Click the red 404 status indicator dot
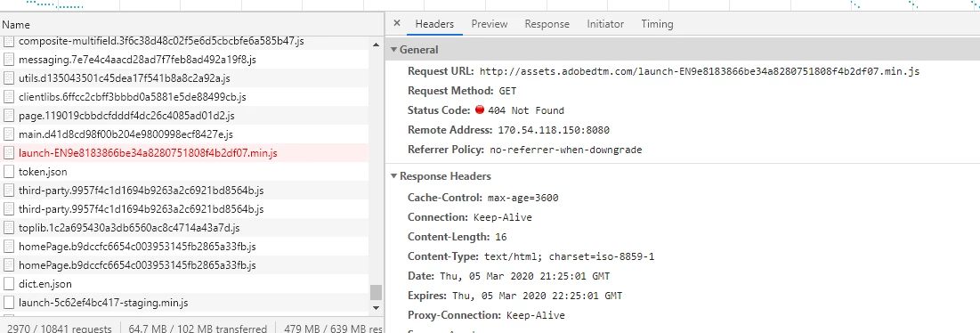The width and height of the screenshot is (980, 333). tap(480, 110)
